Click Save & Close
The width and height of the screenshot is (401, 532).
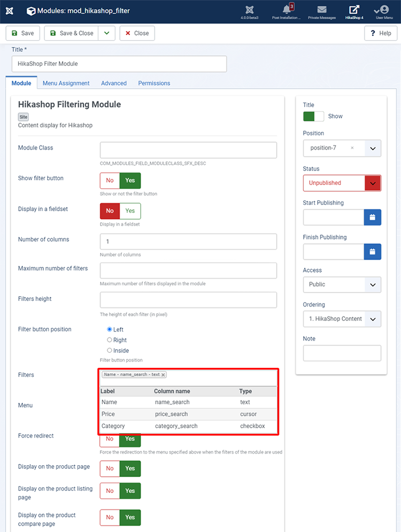click(x=72, y=33)
